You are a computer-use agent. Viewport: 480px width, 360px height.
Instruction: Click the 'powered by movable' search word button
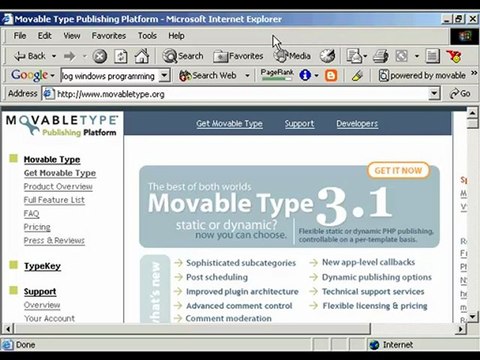(422, 76)
